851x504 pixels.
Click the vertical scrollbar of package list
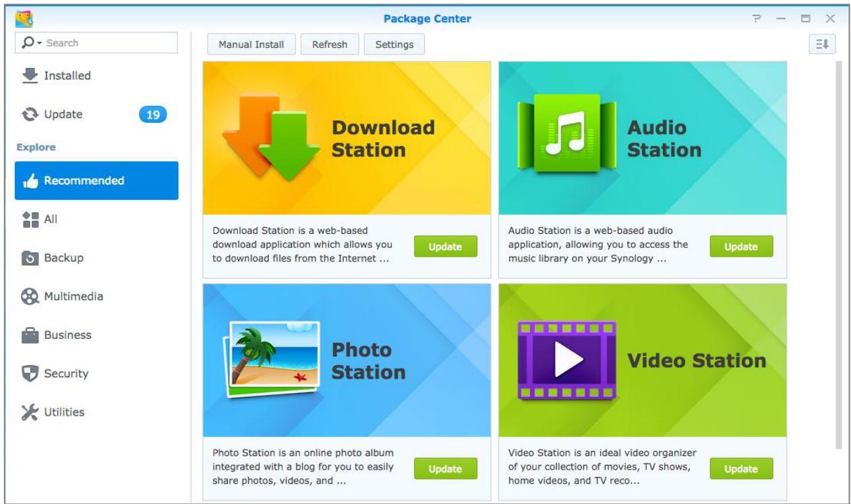839,255
